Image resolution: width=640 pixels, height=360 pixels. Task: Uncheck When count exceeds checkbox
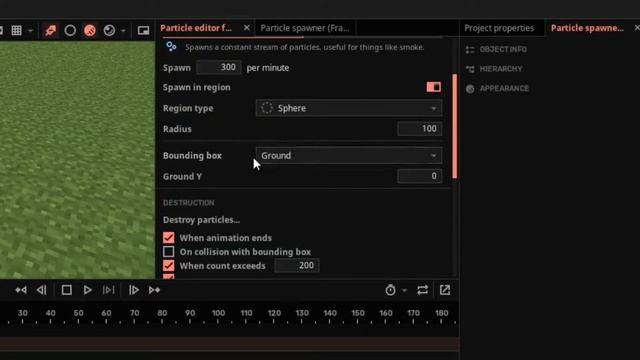169,265
